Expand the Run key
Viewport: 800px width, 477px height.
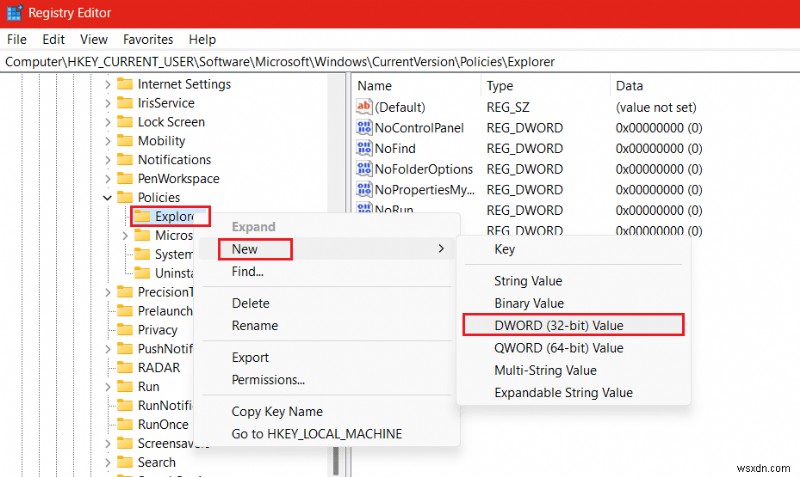pyautogui.click(x=107, y=386)
